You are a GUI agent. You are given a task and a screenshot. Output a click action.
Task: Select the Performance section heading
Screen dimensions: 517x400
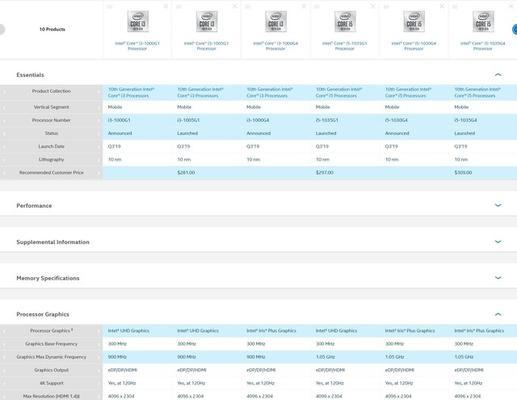34,205
